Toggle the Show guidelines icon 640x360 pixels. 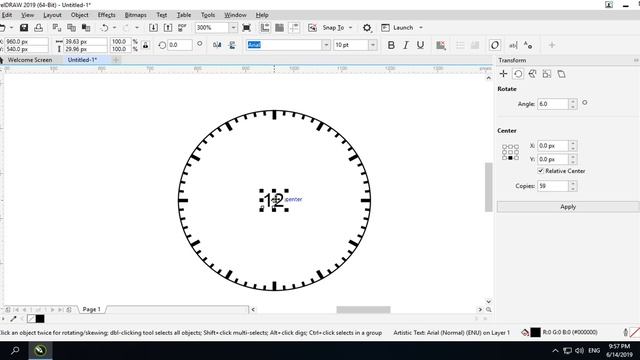pos(294,28)
